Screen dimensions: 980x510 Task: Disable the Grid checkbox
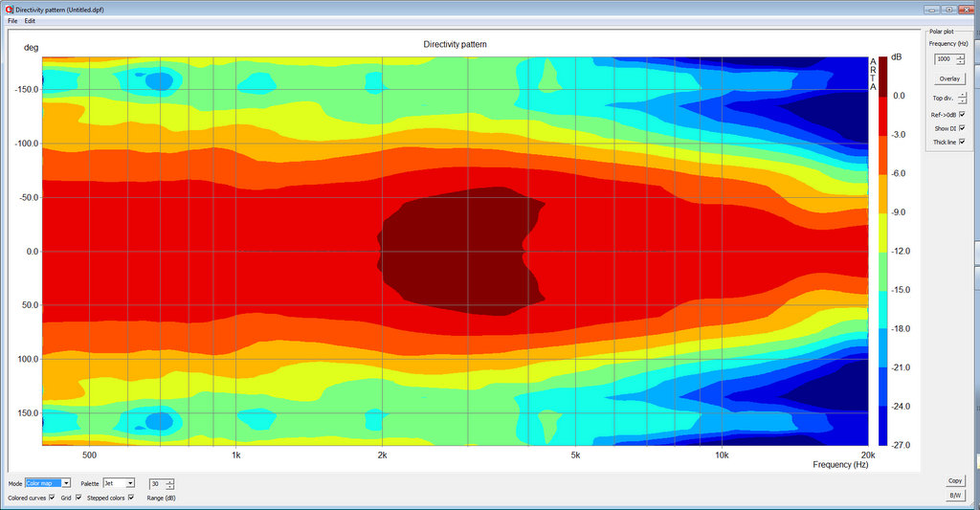coord(78,498)
